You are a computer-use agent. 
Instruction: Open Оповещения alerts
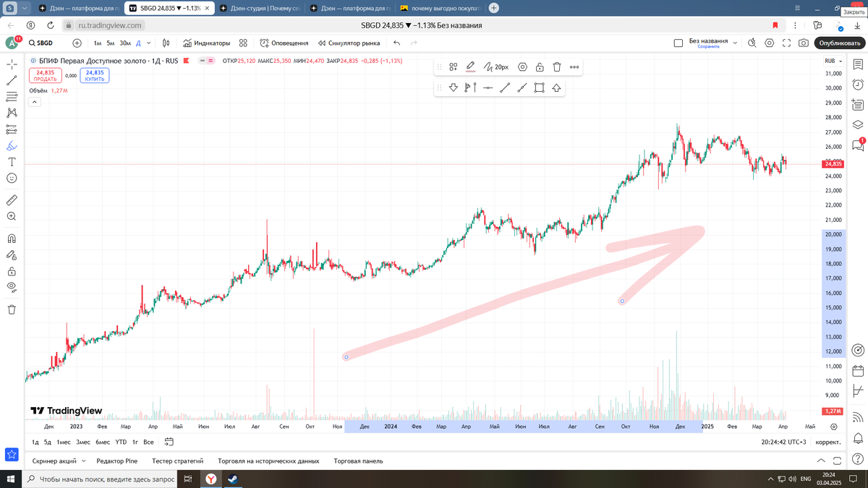pos(284,43)
